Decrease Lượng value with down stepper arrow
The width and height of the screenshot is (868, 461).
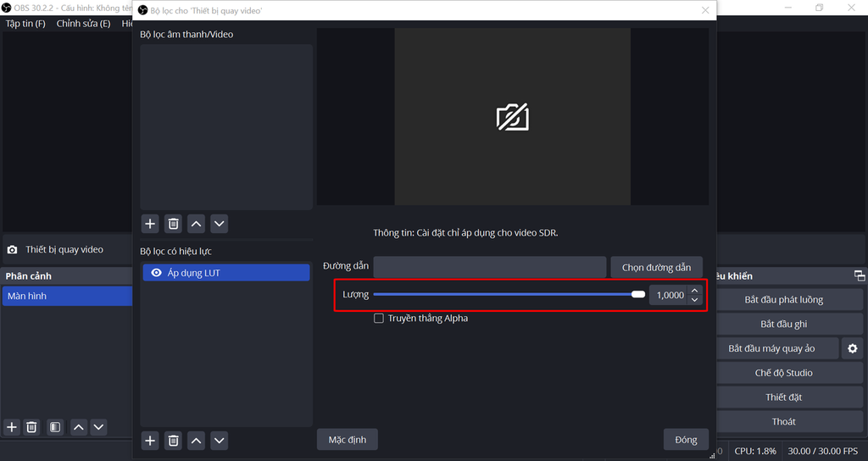coord(695,299)
